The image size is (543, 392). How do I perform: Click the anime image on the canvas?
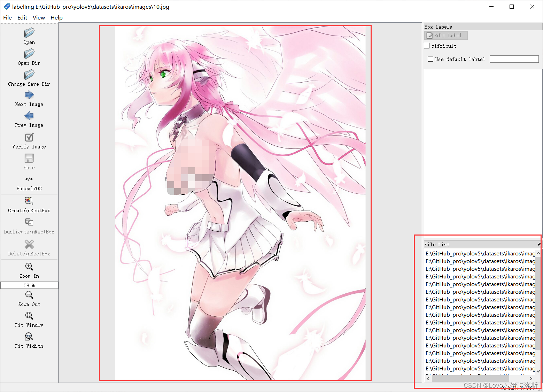coord(240,203)
